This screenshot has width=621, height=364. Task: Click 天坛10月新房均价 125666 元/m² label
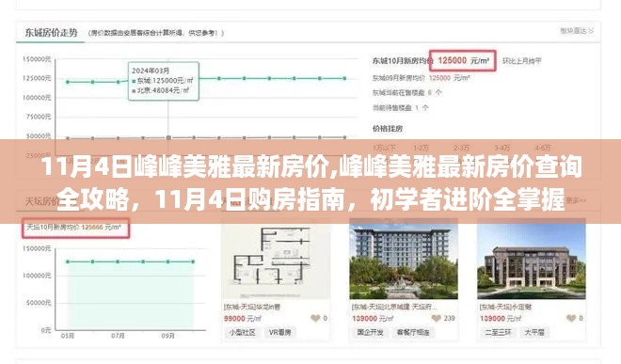click(x=75, y=228)
